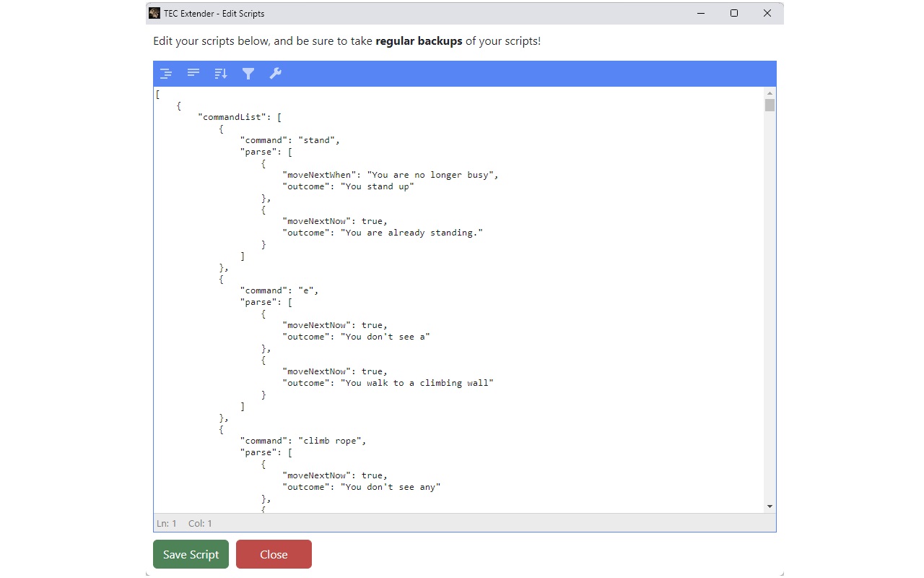Click the "Ln: 1" status bar indicator

click(167, 523)
